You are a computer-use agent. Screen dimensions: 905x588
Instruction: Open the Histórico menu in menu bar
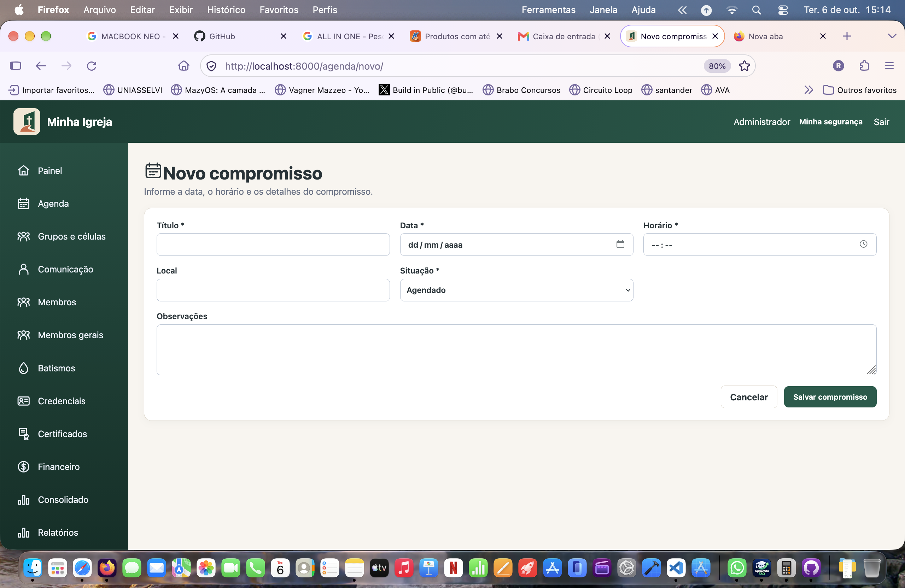coord(226,10)
